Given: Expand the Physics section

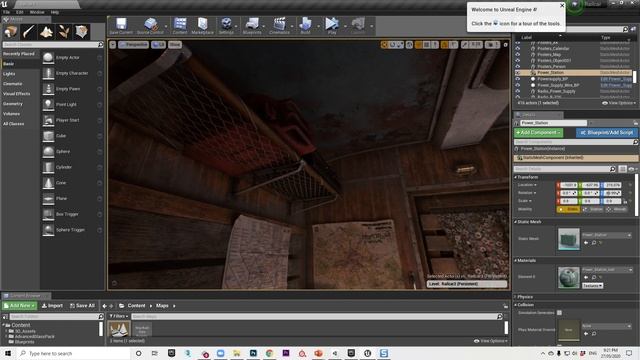Looking at the screenshot, I should tap(516, 297).
